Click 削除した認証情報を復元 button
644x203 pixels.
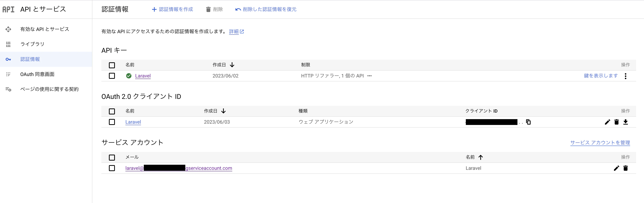pyautogui.click(x=266, y=9)
